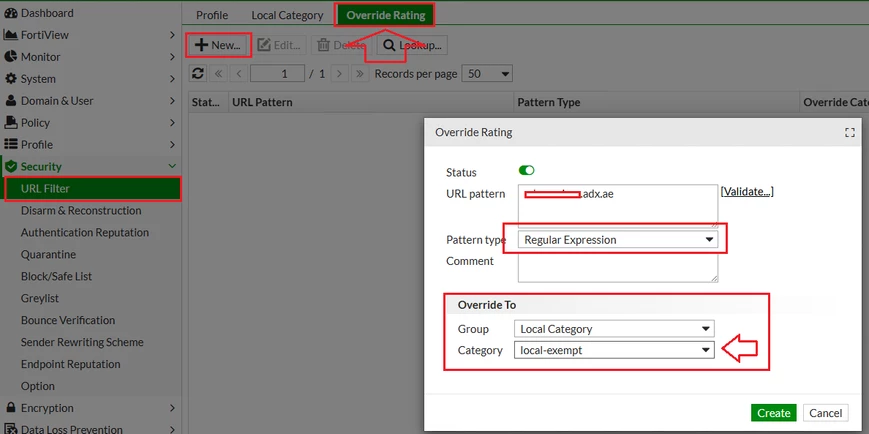The height and width of the screenshot is (434, 869).
Task: Toggle the Status switch off
Action: pos(526,171)
